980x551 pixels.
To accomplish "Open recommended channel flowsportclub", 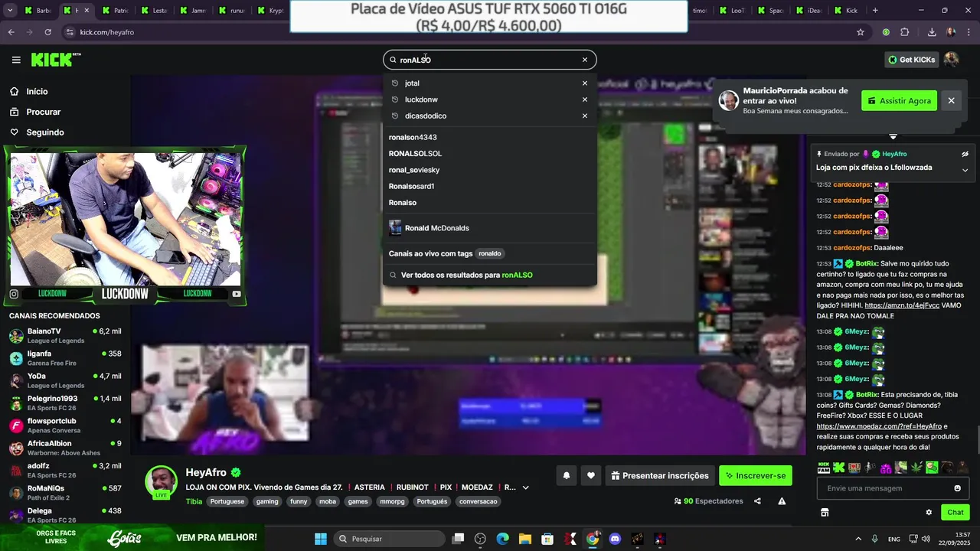I will [65, 425].
